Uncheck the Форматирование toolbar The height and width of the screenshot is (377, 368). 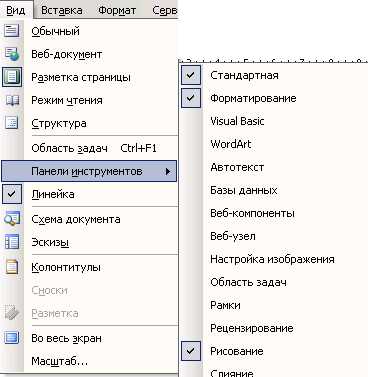(x=191, y=98)
